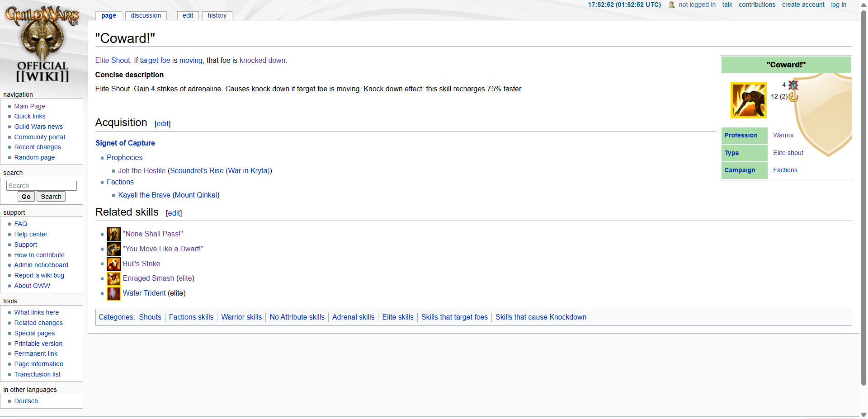Open the history tab
This screenshot has width=868, height=419.
[217, 15]
